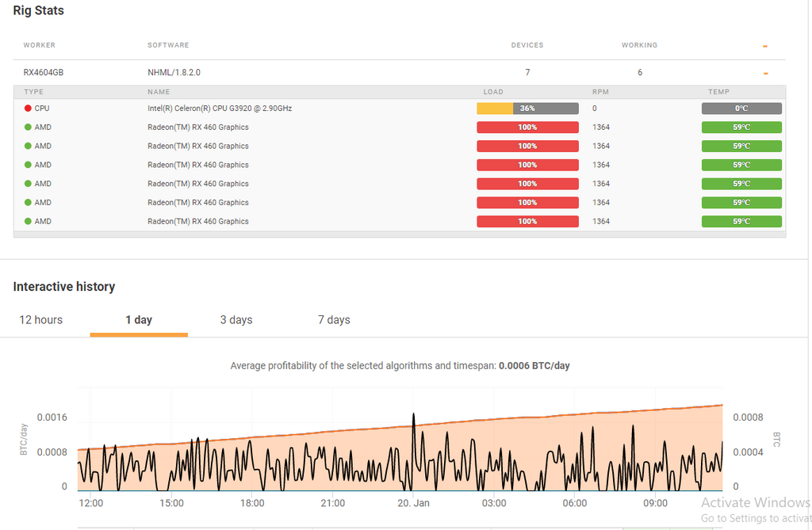Click the 0.0004 right axis value
The image size is (812, 530).
(749, 452)
